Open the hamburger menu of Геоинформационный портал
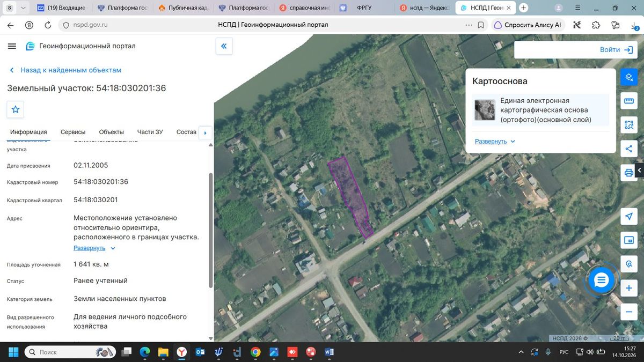The width and height of the screenshot is (644, 362). (12, 46)
